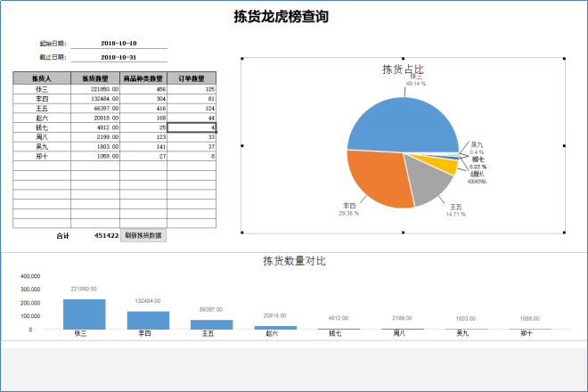Click bar data label 4812.00 in bar chart

[x=339, y=318]
